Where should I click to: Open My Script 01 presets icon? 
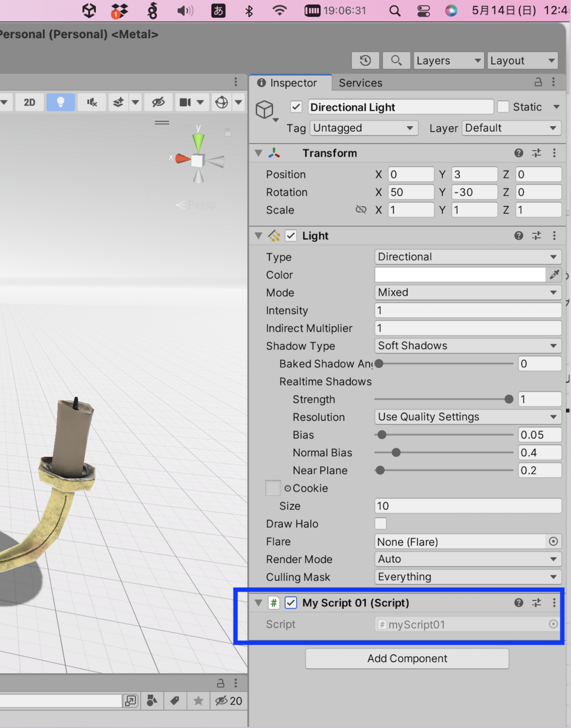point(536,602)
